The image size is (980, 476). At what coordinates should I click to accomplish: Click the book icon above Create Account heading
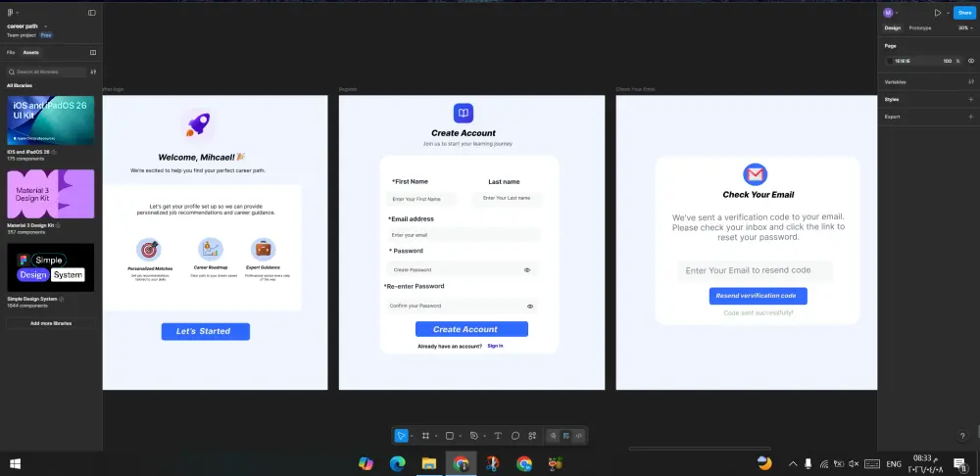coord(464,113)
